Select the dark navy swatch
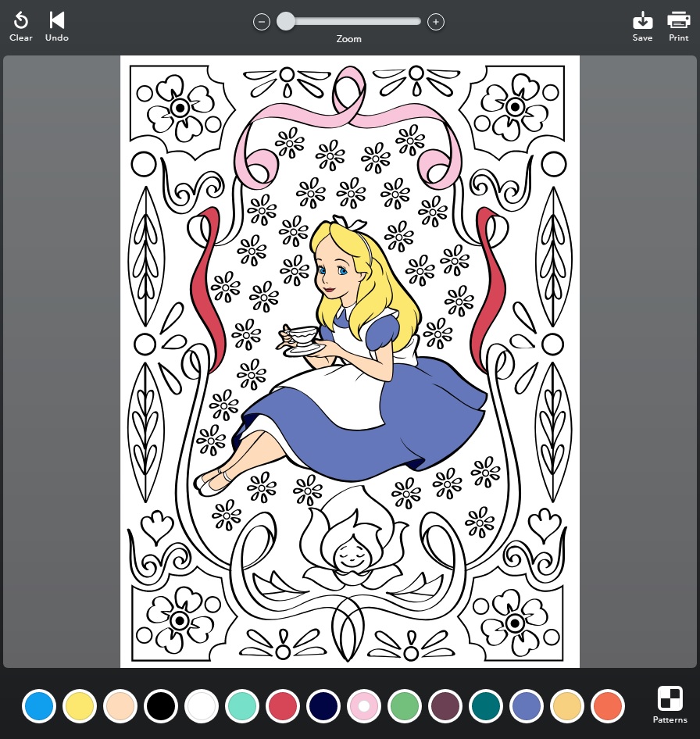This screenshot has width=700, height=739. coord(323,706)
